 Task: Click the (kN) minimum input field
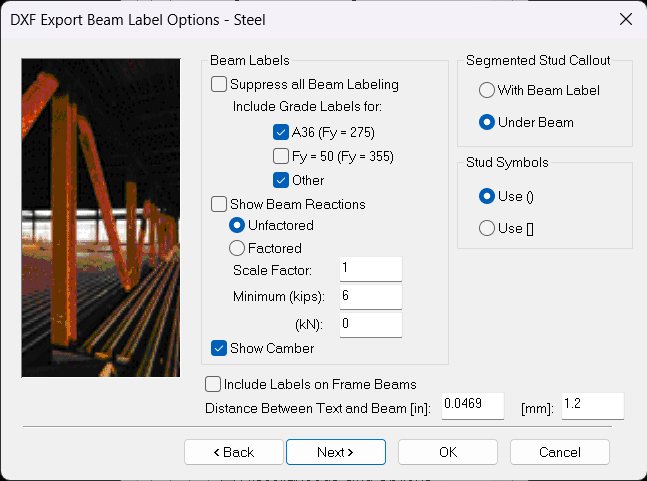369,324
